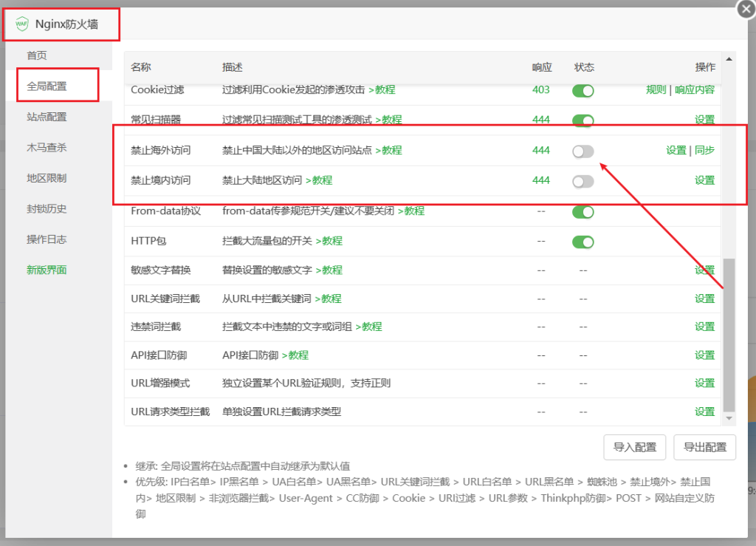Image resolution: width=756 pixels, height=546 pixels.
Task: Click the scrollbar up arrow
Action: point(729,59)
